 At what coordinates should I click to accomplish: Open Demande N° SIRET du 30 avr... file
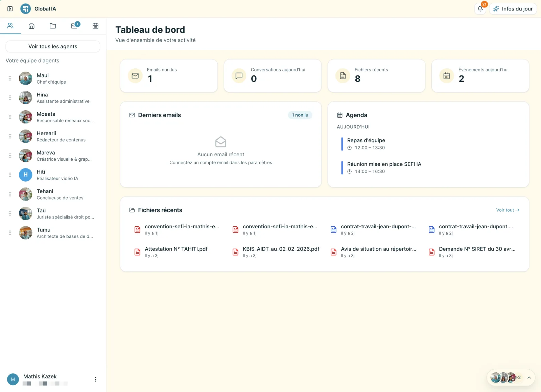472,252
